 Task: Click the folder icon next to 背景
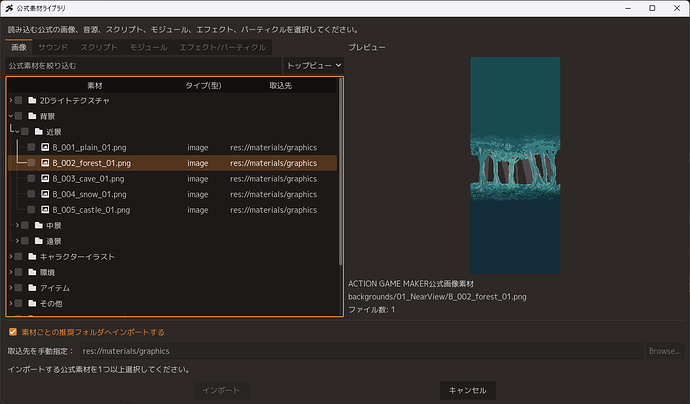click(x=32, y=116)
